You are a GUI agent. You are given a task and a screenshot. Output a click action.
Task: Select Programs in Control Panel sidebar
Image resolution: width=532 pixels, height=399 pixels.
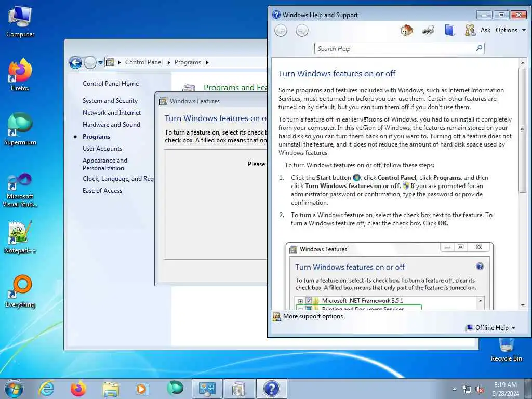pyautogui.click(x=96, y=137)
